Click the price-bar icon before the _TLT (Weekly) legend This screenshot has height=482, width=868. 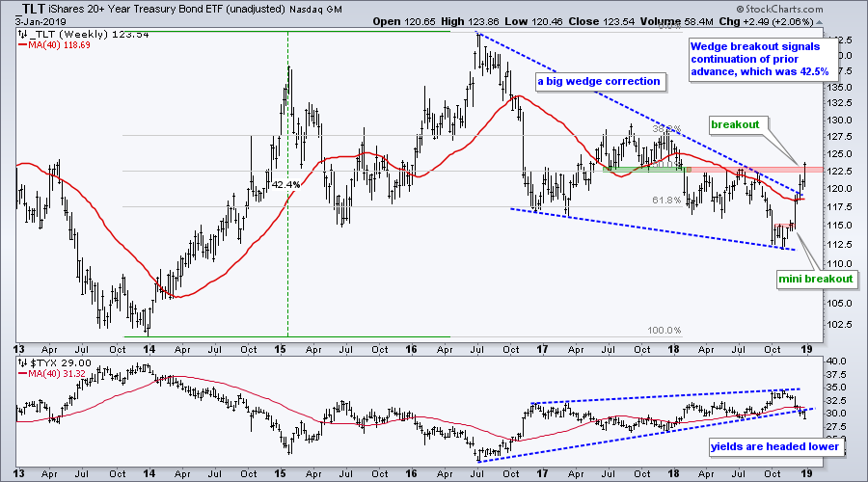pyautogui.click(x=22, y=35)
